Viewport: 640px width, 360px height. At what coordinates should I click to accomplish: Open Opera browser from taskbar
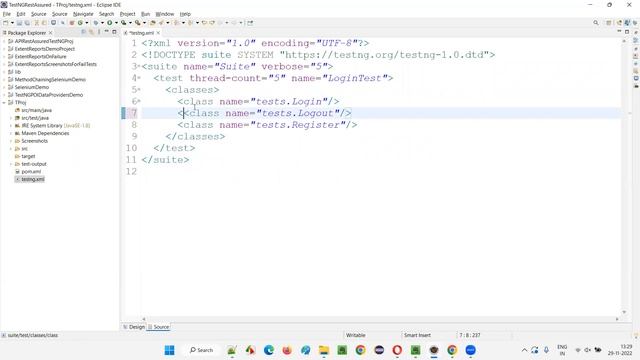click(397, 350)
